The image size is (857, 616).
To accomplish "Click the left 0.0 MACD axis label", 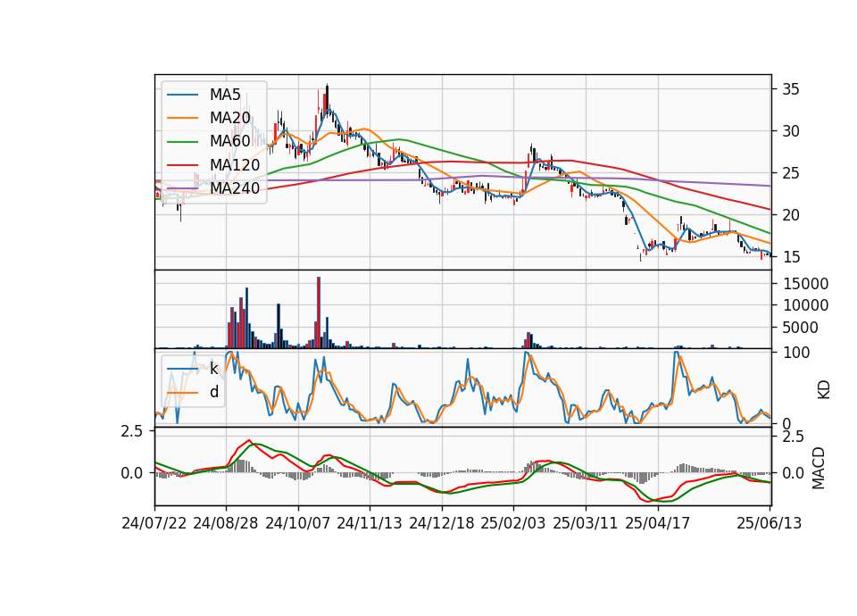I will (131, 473).
